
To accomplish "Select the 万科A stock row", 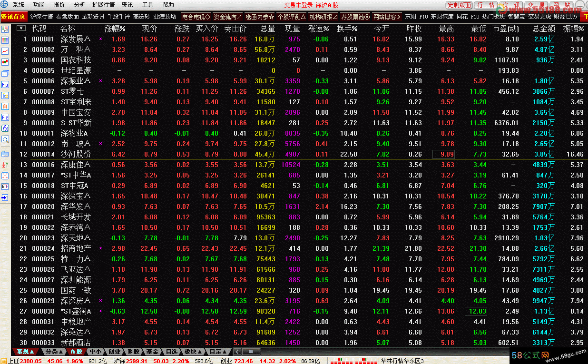I will click(300, 49).
